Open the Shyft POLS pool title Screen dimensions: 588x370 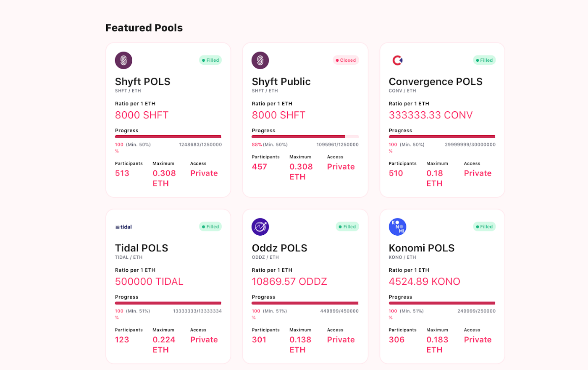[x=143, y=81]
